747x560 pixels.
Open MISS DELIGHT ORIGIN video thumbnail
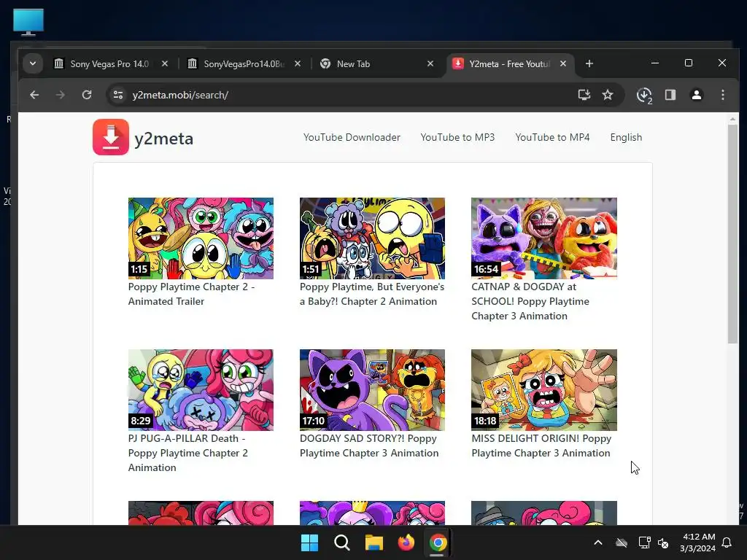click(x=544, y=390)
